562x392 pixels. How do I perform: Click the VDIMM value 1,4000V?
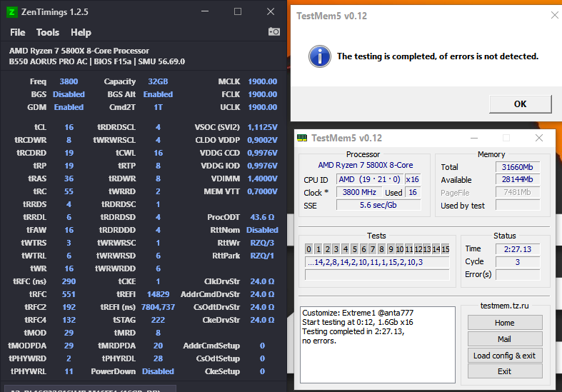[x=262, y=179]
